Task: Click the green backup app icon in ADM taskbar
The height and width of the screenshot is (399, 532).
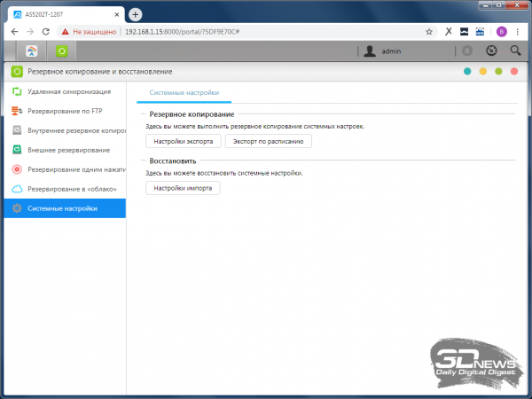Action: [62, 51]
